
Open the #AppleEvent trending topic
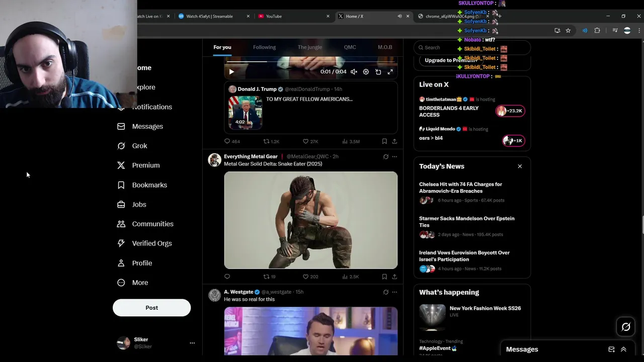(x=438, y=348)
